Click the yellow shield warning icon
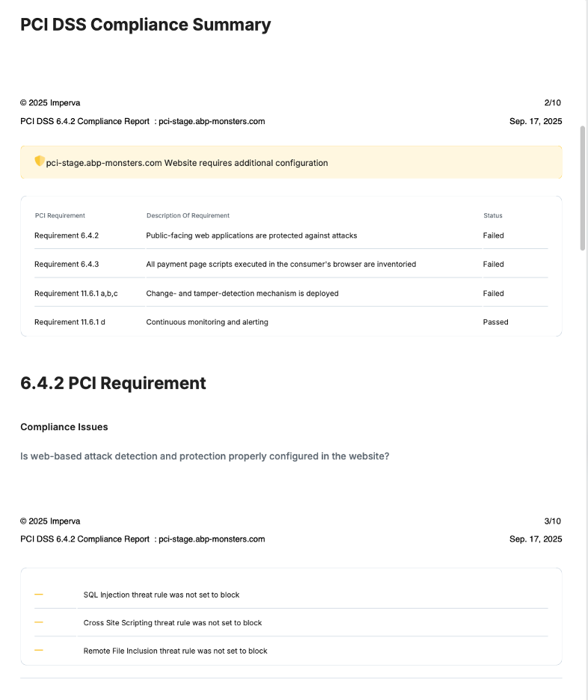This screenshot has height=700, width=588. tap(40, 162)
